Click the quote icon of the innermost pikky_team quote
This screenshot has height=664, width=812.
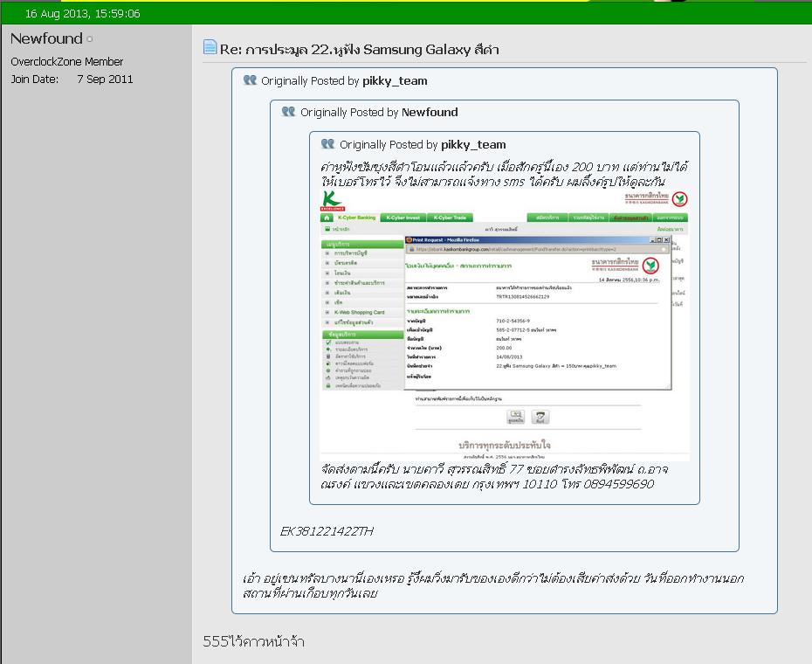pyautogui.click(x=327, y=143)
